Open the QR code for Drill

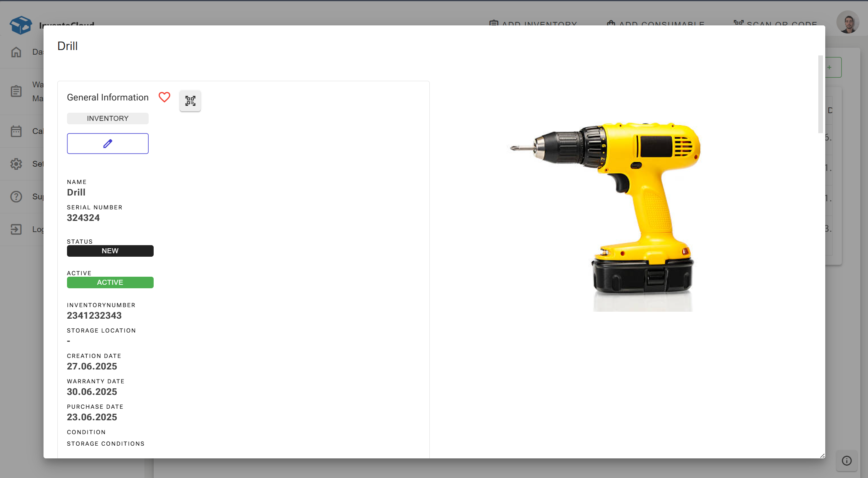[190, 101]
